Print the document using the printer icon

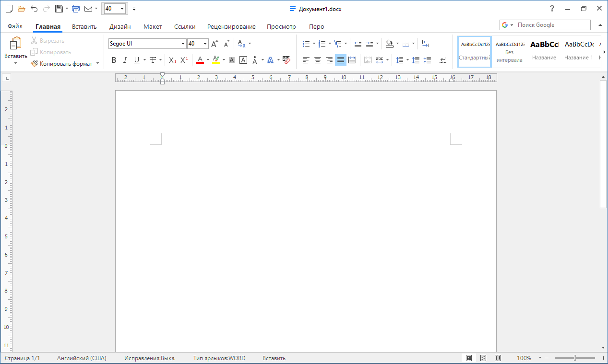[76, 9]
